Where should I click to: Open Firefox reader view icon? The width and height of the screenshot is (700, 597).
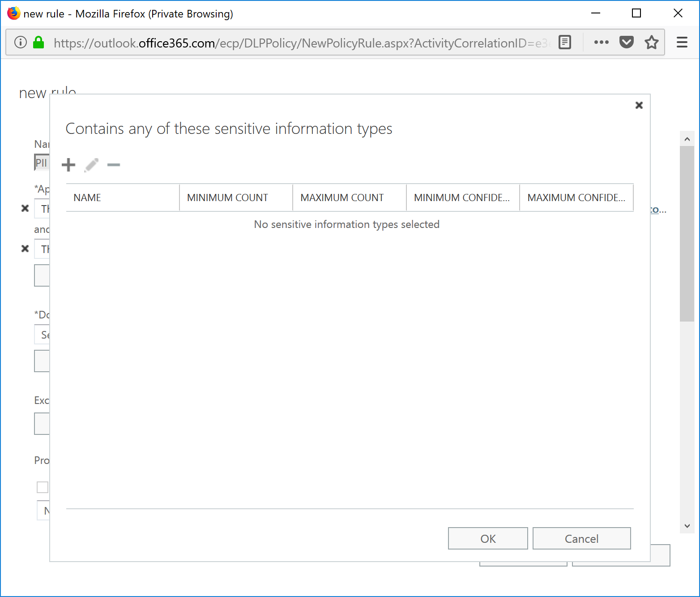coord(565,43)
